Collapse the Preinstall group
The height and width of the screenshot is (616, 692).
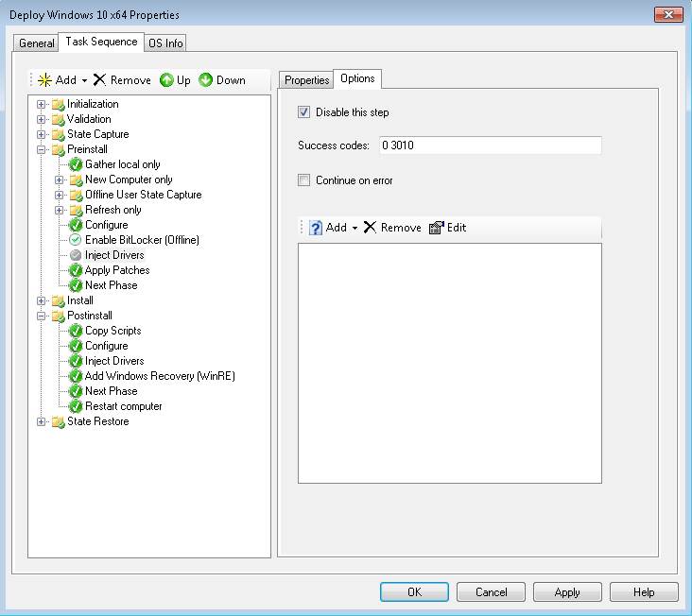click(x=41, y=150)
